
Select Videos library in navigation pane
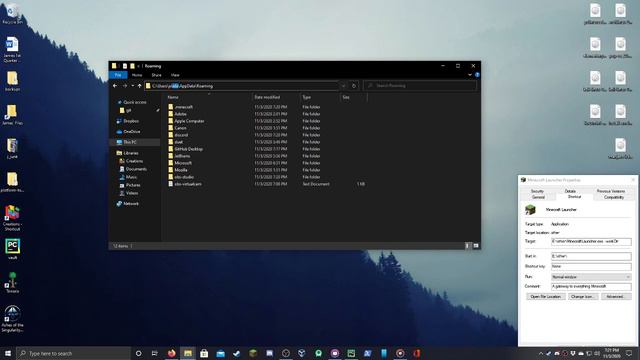(x=131, y=193)
